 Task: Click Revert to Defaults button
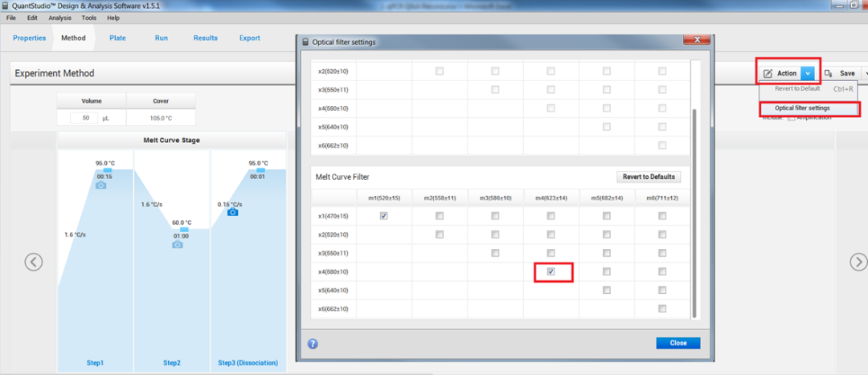(649, 177)
